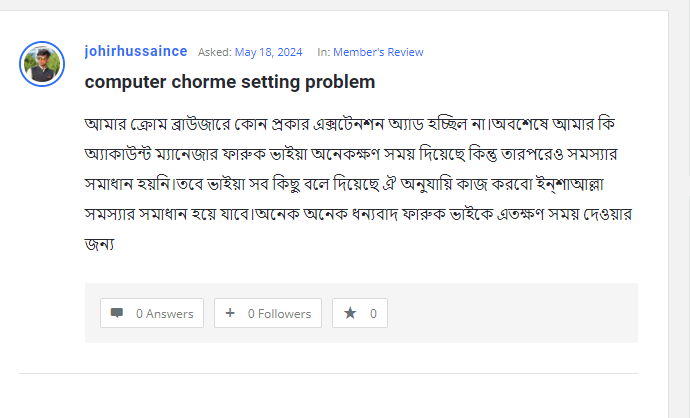Click the "Asked:" label
Viewport: 690px width, 418px height.
click(x=214, y=52)
